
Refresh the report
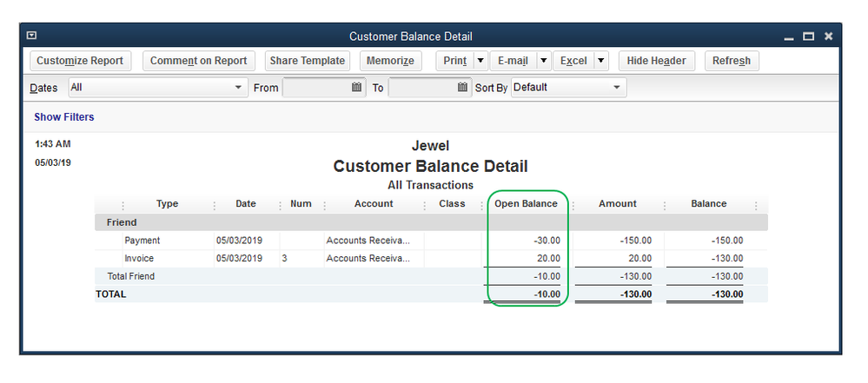click(732, 61)
